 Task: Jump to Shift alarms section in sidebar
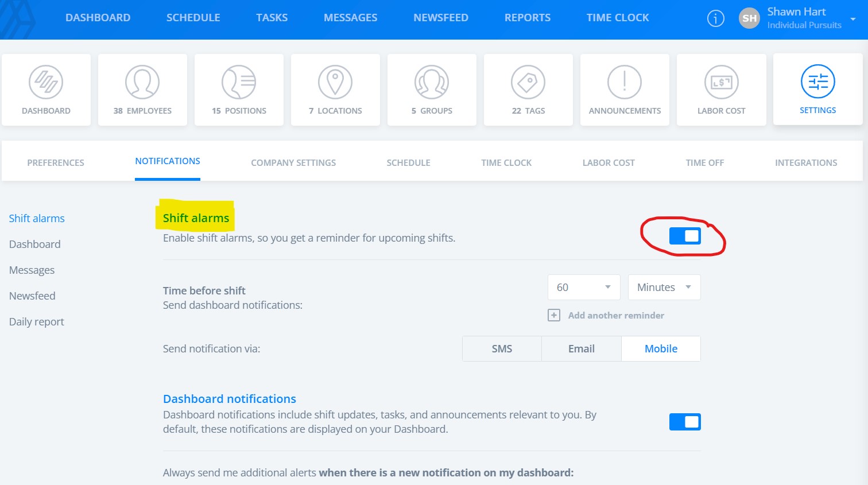(37, 218)
